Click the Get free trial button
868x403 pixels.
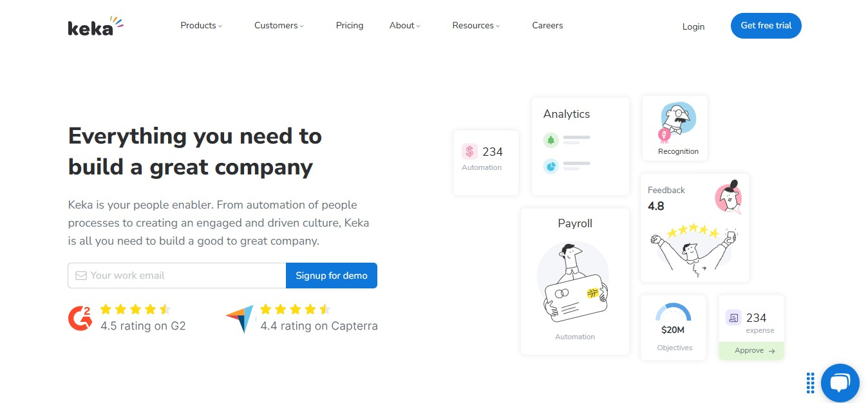coord(766,26)
